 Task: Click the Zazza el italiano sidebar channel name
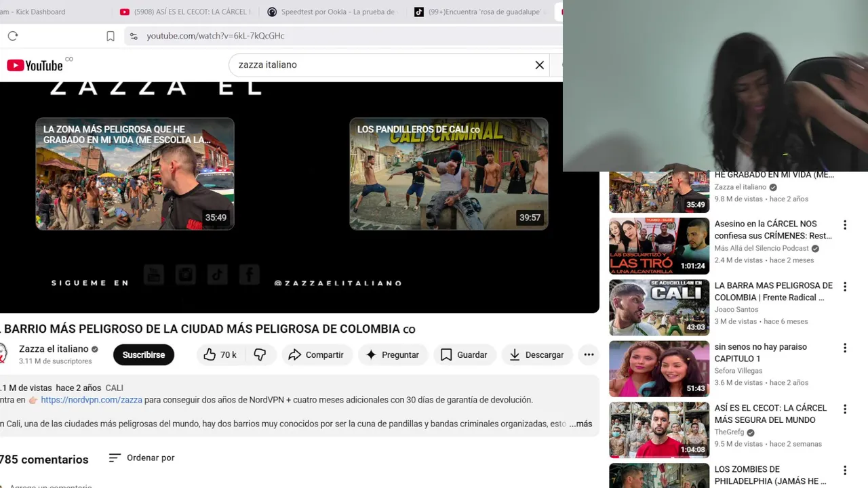pos(740,187)
